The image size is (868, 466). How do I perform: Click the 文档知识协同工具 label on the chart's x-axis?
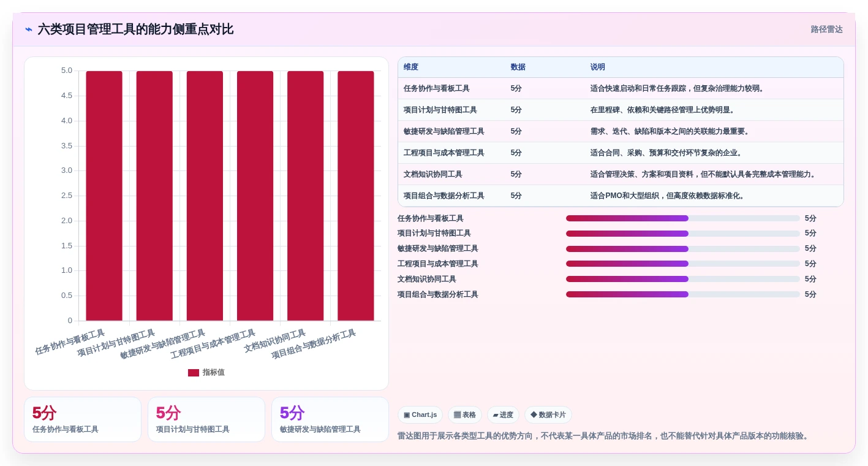[x=275, y=341]
